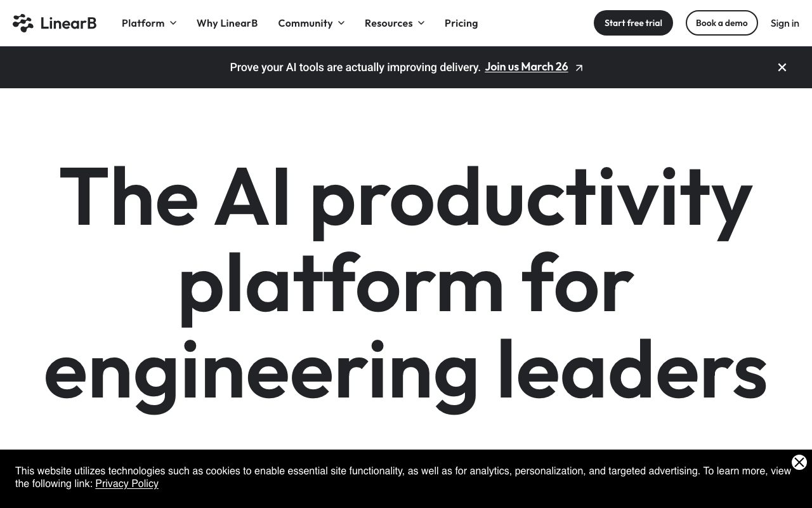Click the dark announcement banner text
The image size is (812, 508).
click(355, 67)
